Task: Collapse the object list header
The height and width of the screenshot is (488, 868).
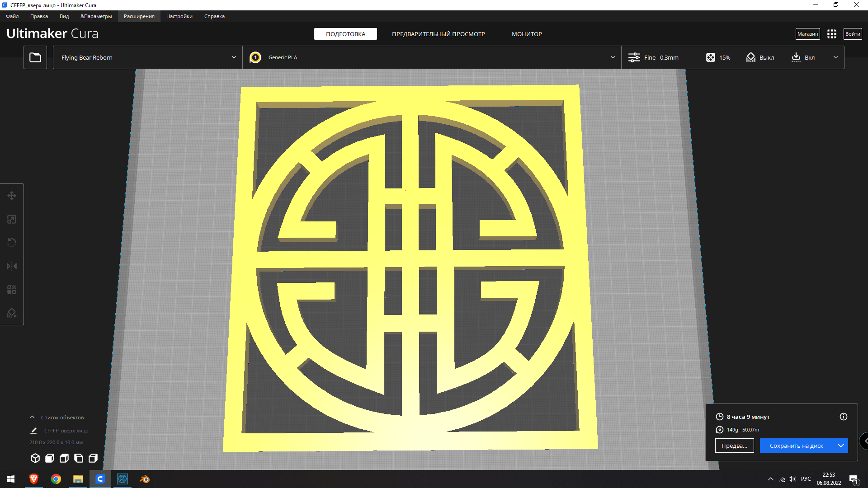Action: 33,418
